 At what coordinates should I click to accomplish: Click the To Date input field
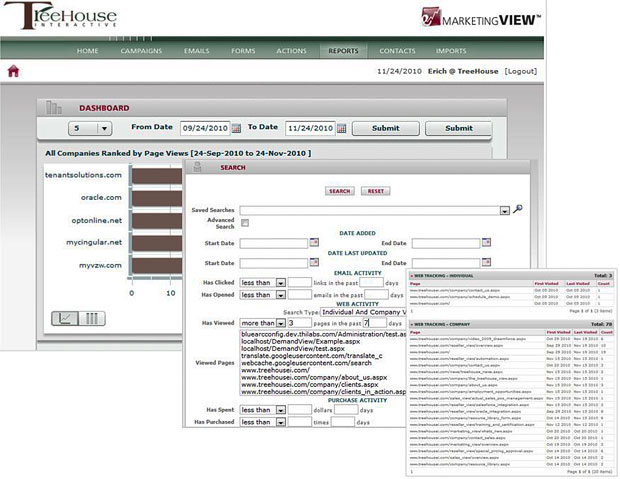[x=310, y=128]
